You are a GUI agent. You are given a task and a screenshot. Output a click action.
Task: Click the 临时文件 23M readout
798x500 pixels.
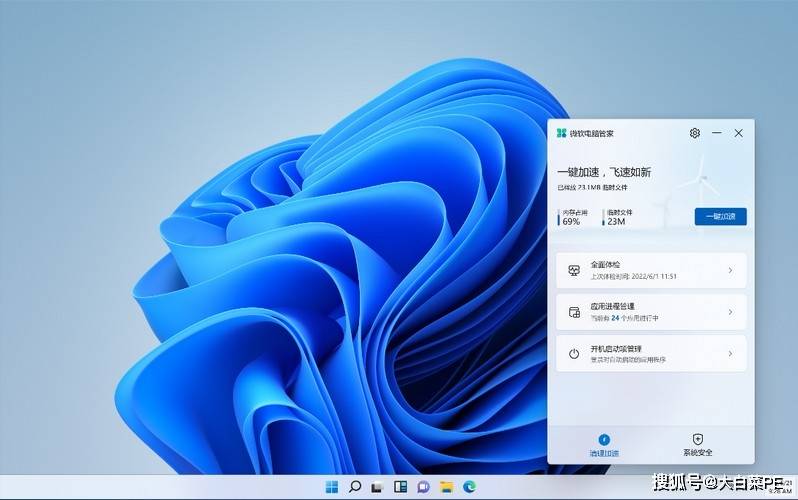(618, 217)
